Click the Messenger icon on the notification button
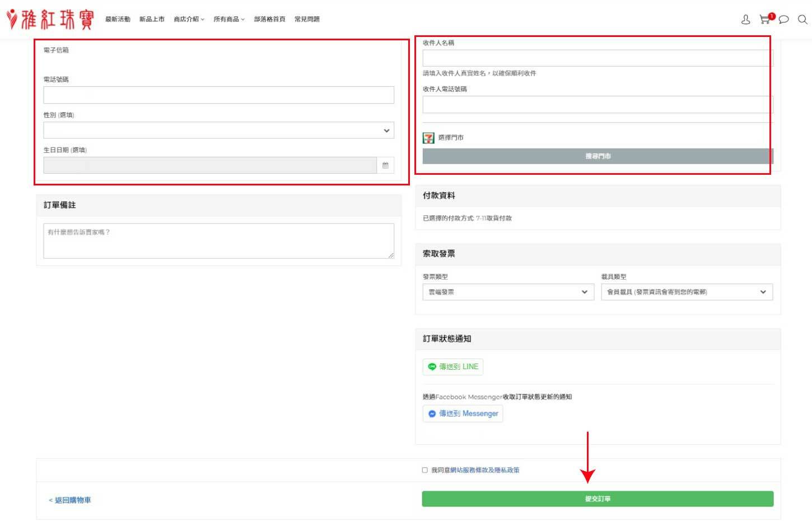The height and width of the screenshot is (521, 812). pos(432,413)
